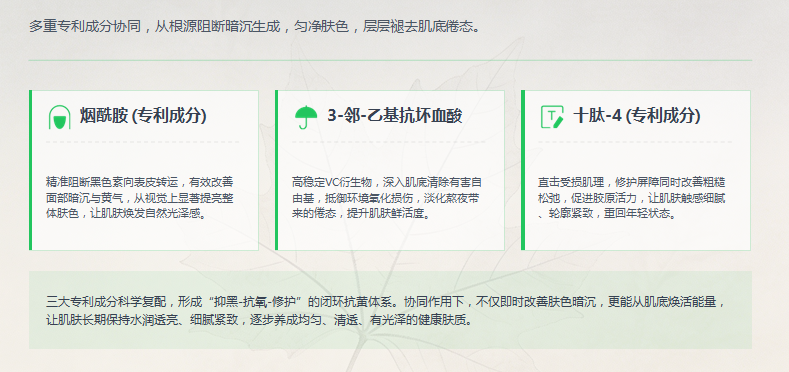Click the summary line starting 让肌肤长期保持水润透亮
The height and width of the screenshot is (372, 789).
(x=260, y=320)
